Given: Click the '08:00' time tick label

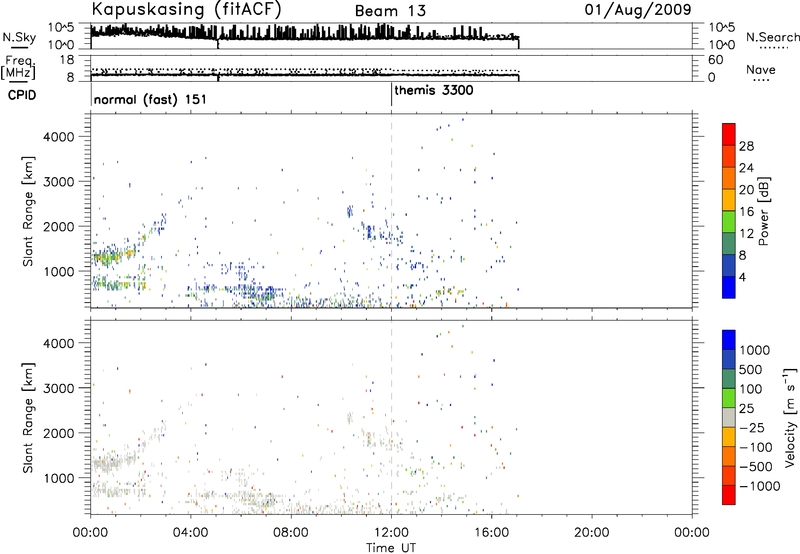Looking at the screenshot, I should [291, 533].
